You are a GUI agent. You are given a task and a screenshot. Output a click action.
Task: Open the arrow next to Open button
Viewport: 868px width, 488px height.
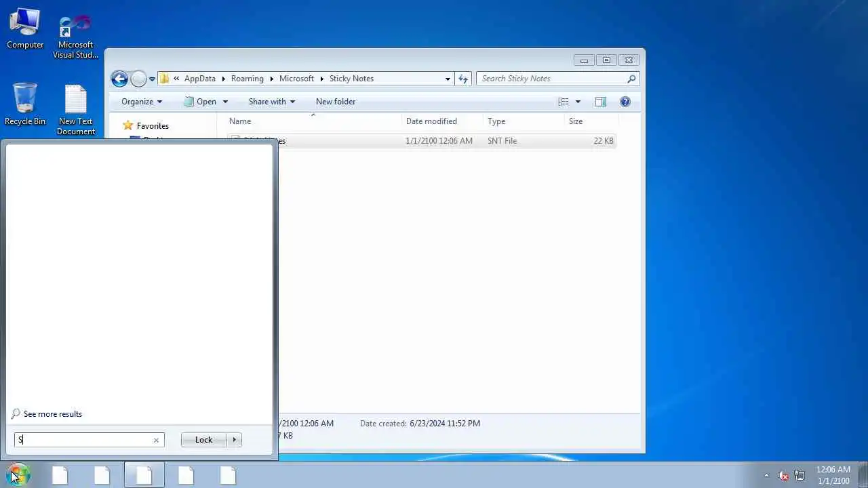coord(225,102)
